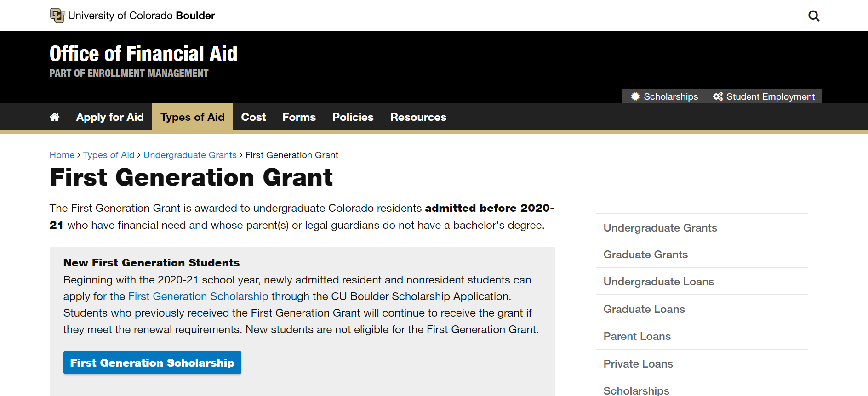
Task: Open Private Loans in the sidebar
Action: coord(638,364)
